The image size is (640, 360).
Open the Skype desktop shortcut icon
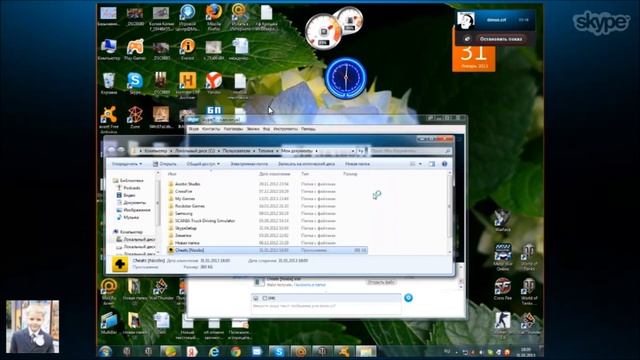[x=135, y=81]
